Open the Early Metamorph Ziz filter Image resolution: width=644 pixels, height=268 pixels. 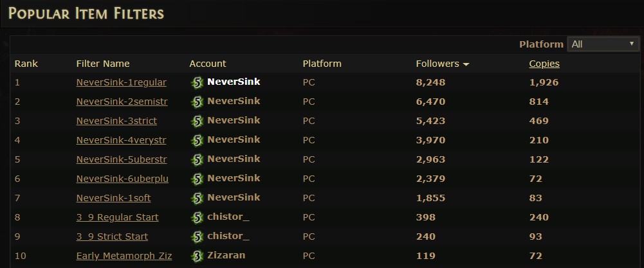pyautogui.click(x=124, y=256)
